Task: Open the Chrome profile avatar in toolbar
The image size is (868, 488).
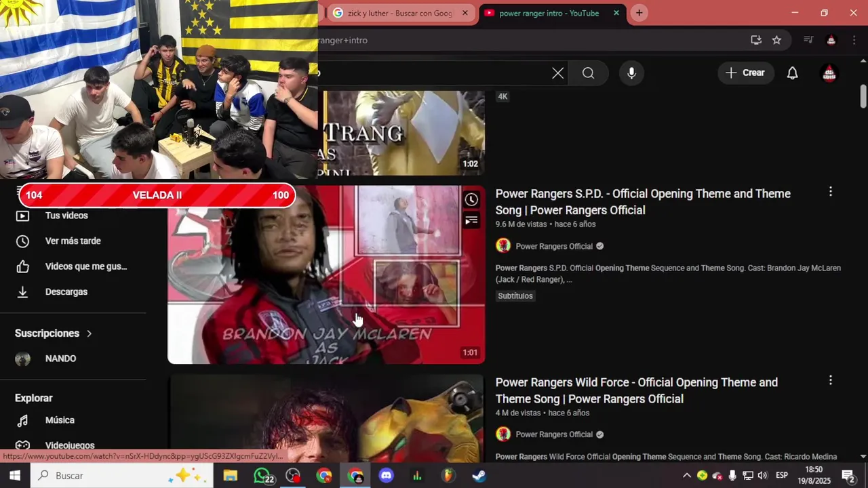Action: click(831, 40)
